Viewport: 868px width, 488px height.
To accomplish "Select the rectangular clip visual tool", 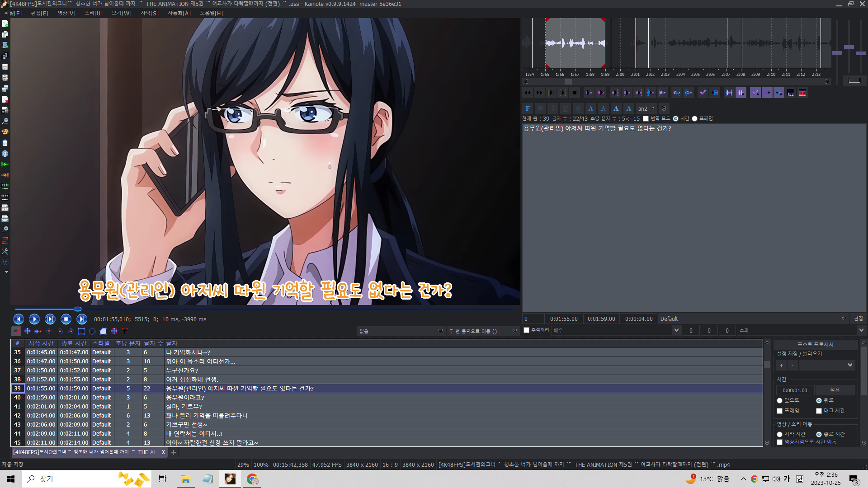I will (x=82, y=331).
